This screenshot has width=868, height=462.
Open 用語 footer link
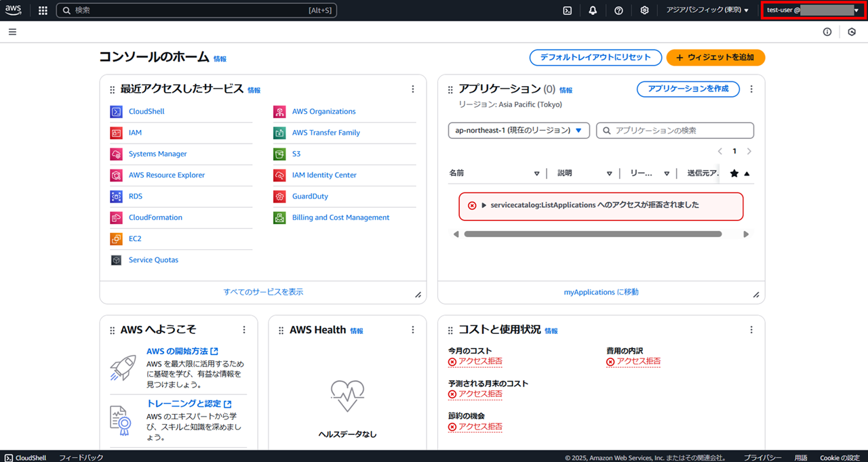801,458
